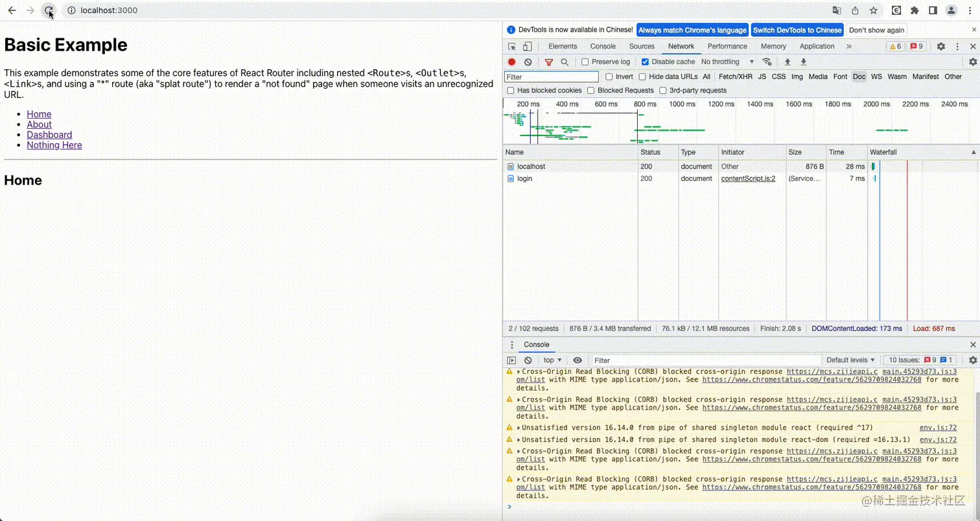The height and width of the screenshot is (521, 980).
Task: Click the browser back arrow
Action: pyautogui.click(x=12, y=10)
